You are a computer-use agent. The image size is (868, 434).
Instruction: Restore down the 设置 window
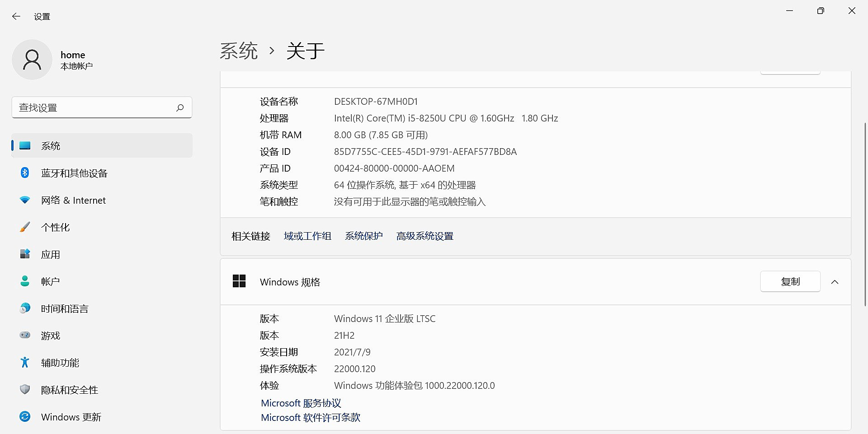click(821, 10)
